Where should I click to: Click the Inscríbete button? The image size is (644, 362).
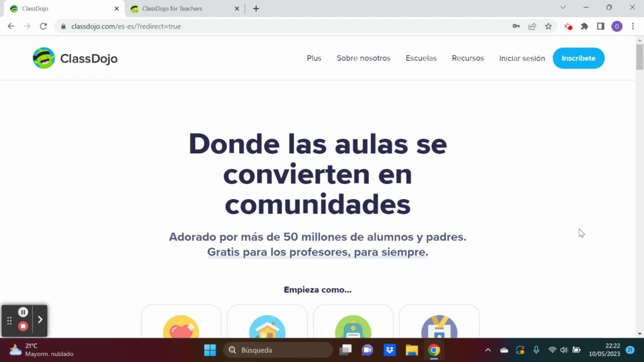click(x=578, y=58)
